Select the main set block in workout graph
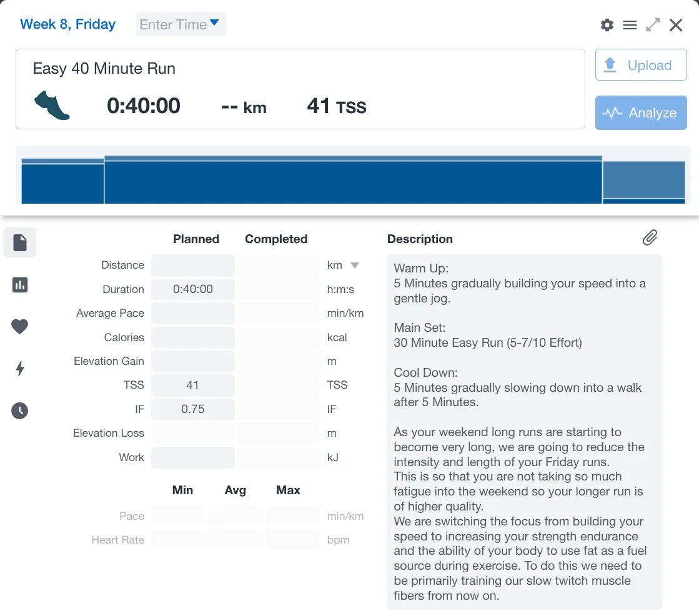Image resolution: width=699 pixels, height=616 pixels. pos(353,181)
